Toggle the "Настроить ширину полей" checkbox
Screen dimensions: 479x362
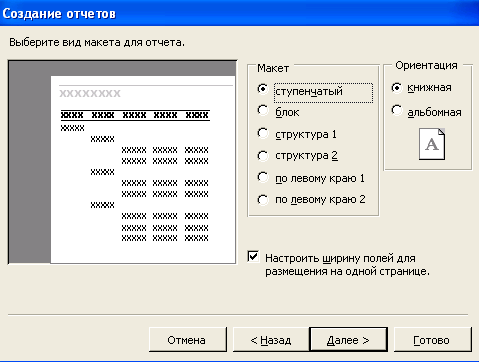tap(253, 257)
